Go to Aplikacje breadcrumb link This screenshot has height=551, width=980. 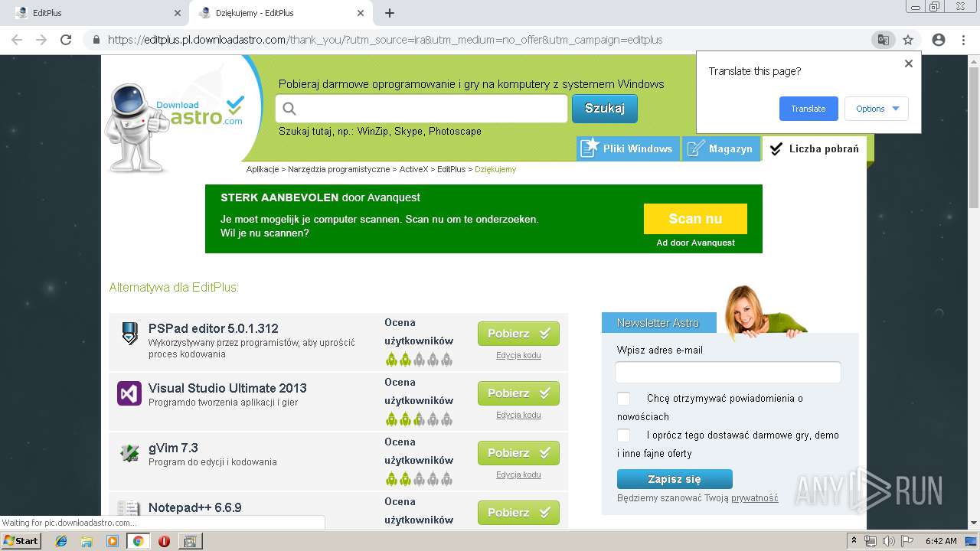(x=263, y=169)
